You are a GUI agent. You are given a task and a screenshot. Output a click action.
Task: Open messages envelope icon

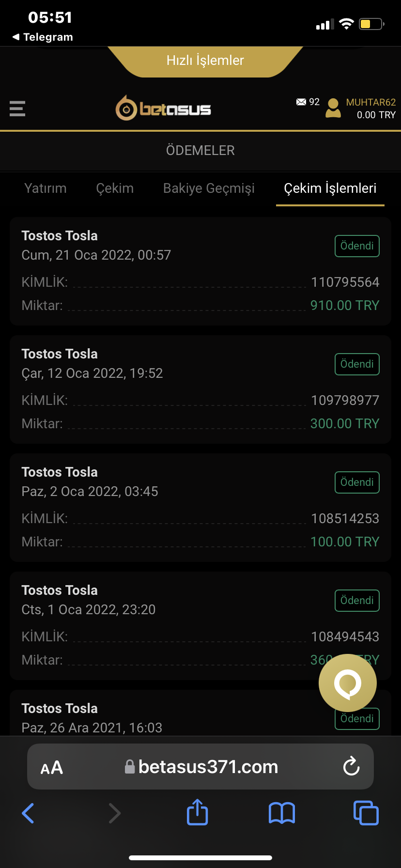(301, 102)
